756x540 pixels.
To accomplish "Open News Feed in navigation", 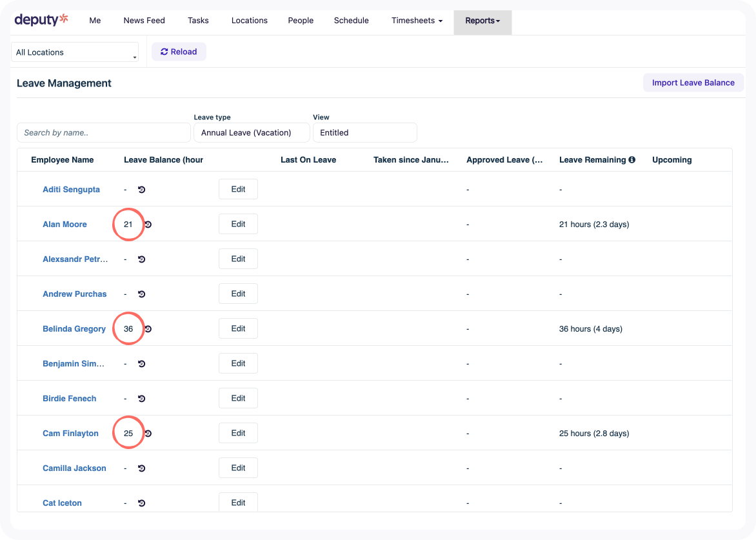I will [x=144, y=20].
